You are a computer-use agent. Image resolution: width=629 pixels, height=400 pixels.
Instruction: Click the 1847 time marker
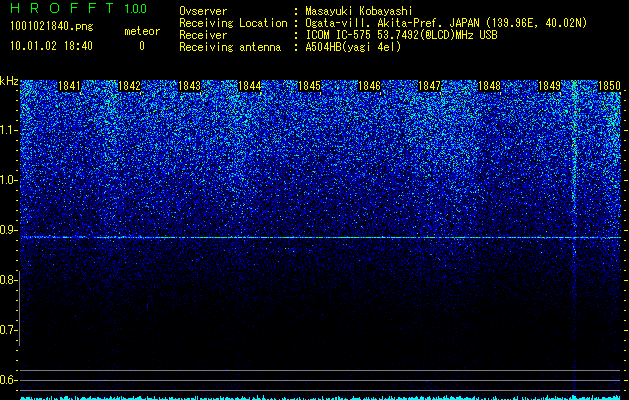(429, 86)
